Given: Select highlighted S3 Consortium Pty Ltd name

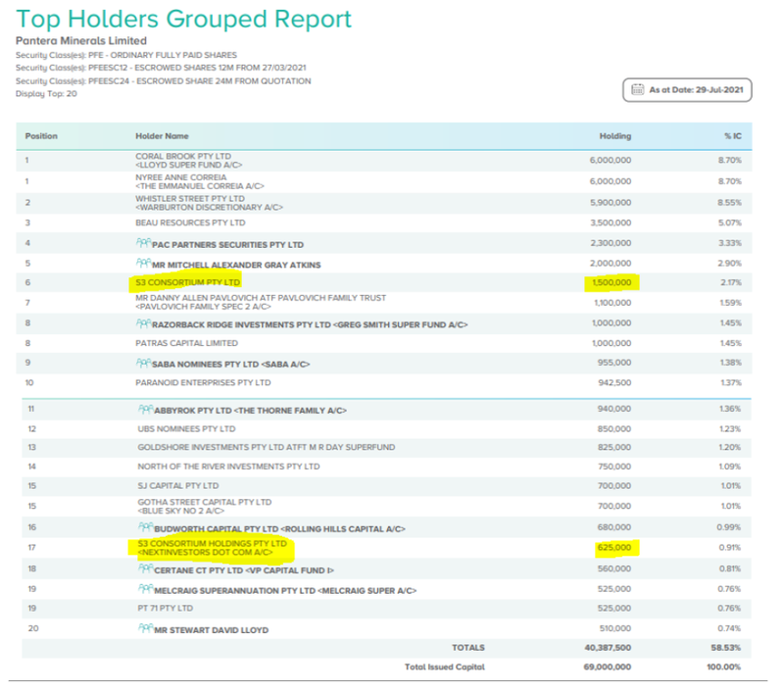Looking at the screenshot, I should point(188,282).
